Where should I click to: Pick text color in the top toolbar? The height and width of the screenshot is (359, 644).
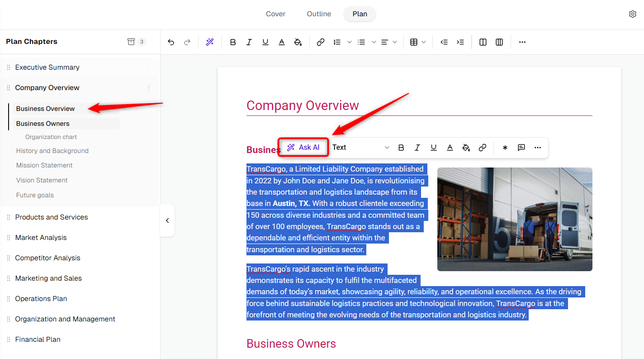pyautogui.click(x=282, y=42)
